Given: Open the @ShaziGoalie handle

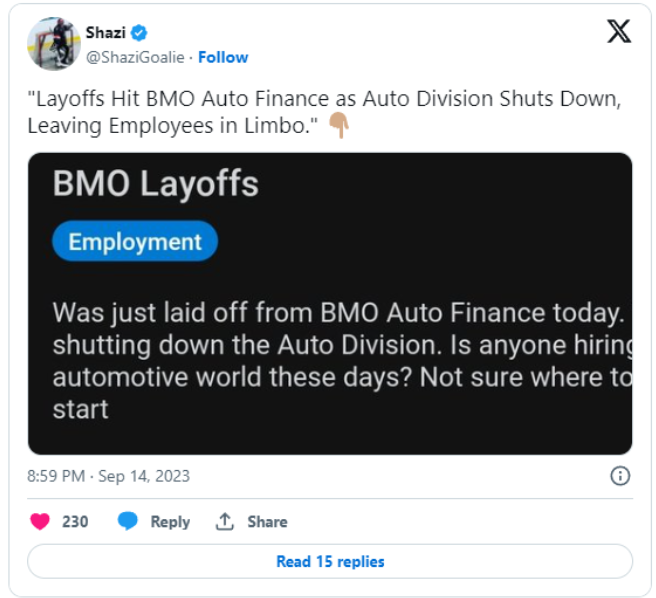Looking at the screenshot, I should pyautogui.click(x=135, y=57).
